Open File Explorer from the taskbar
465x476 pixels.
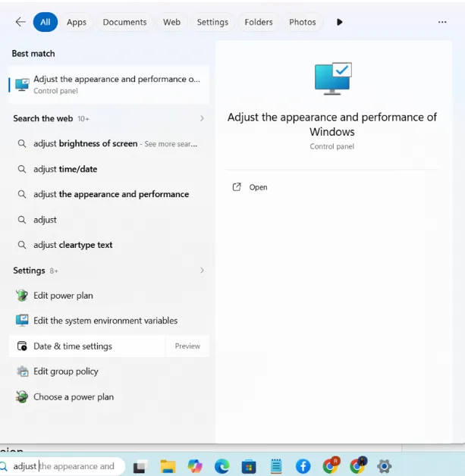coord(168,466)
